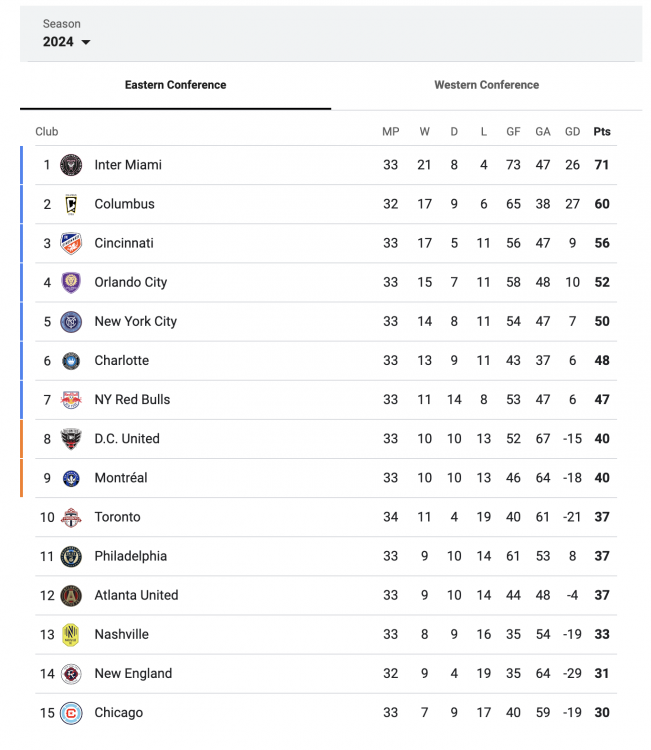
Task: Open the Season 2024 dropdown
Action: (x=67, y=42)
